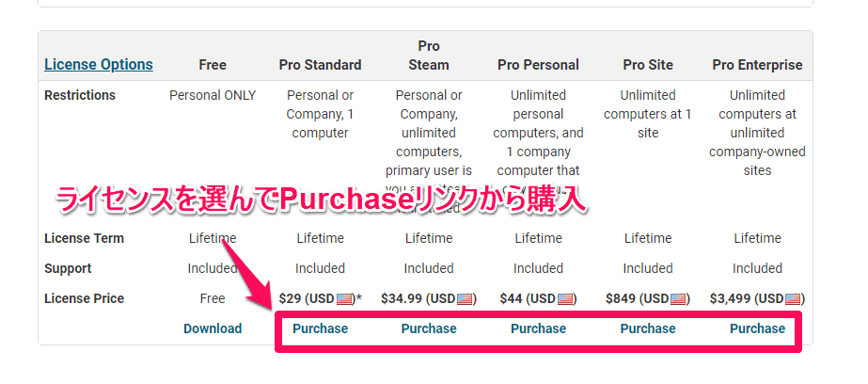Click the US flag icon beside $3,499
This screenshot has height=384, width=868.
[794, 299]
